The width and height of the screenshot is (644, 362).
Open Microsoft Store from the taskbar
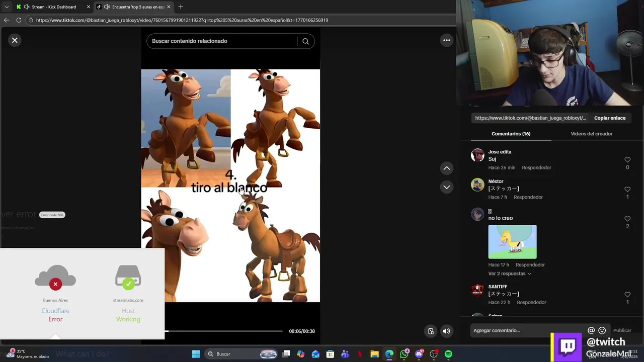tap(330, 354)
